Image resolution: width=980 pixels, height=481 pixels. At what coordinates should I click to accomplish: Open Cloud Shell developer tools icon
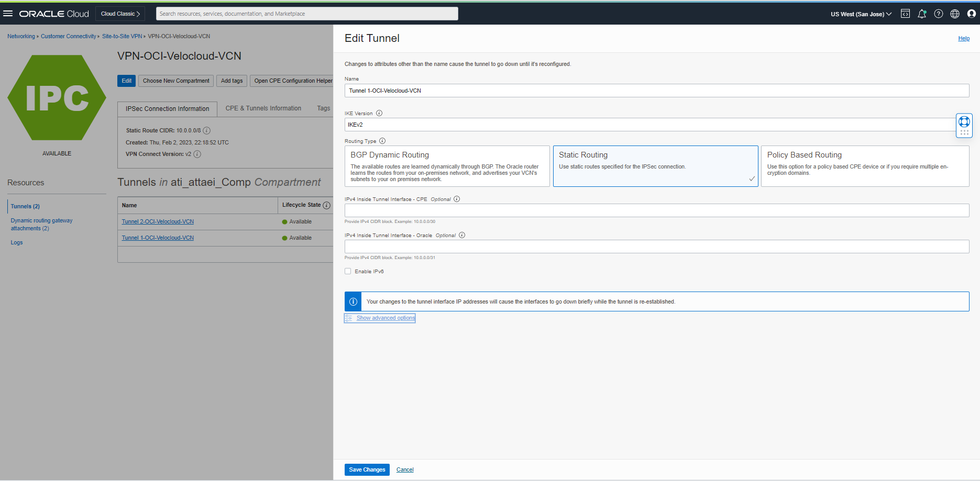905,14
